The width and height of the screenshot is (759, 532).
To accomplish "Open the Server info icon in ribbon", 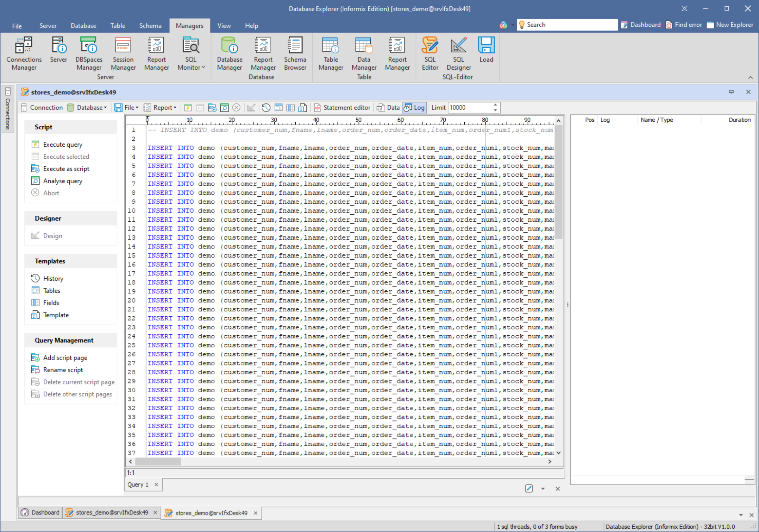I will pyautogui.click(x=58, y=50).
